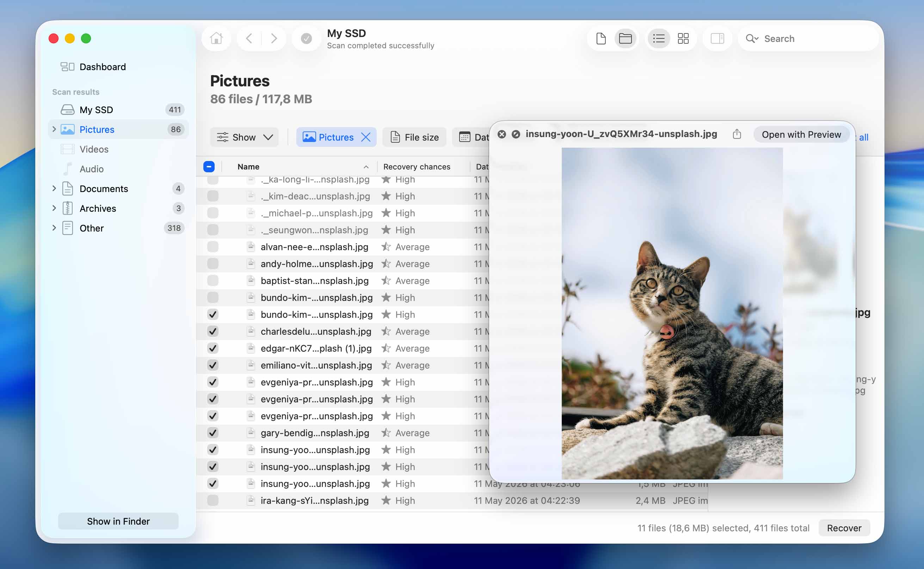This screenshot has height=569, width=924.
Task: Remove the Pictures filter with the X
Action: [366, 137]
